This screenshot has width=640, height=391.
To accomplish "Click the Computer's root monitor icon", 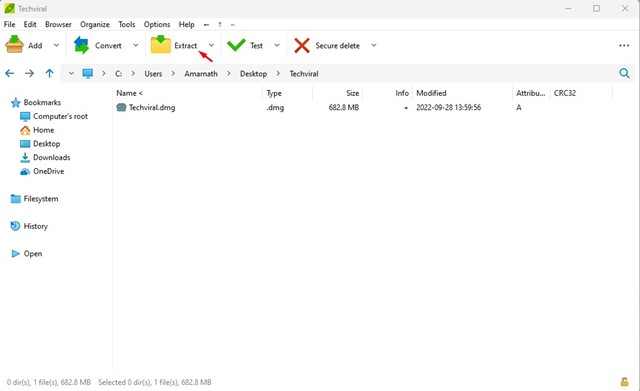I will tap(25, 117).
